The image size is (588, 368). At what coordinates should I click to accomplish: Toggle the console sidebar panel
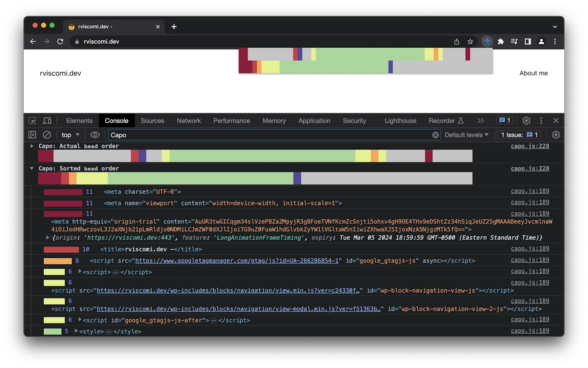pyautogui.click(x=32, y=135)
